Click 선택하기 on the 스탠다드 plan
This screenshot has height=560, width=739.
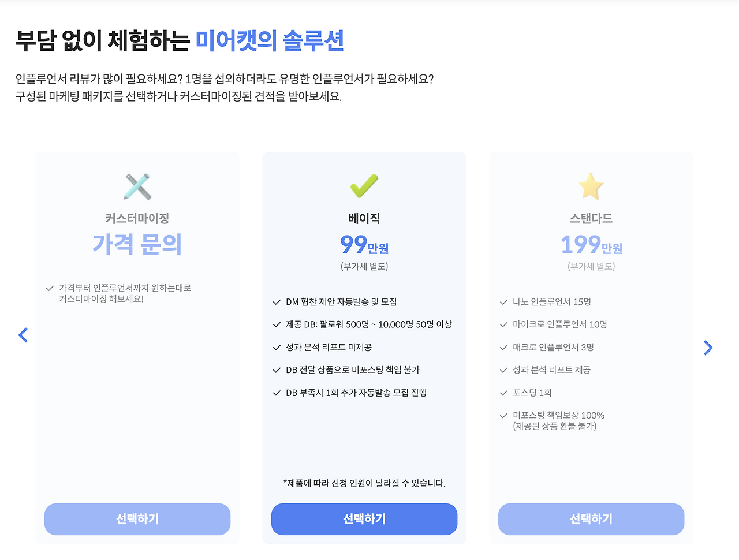pos(591,519)
